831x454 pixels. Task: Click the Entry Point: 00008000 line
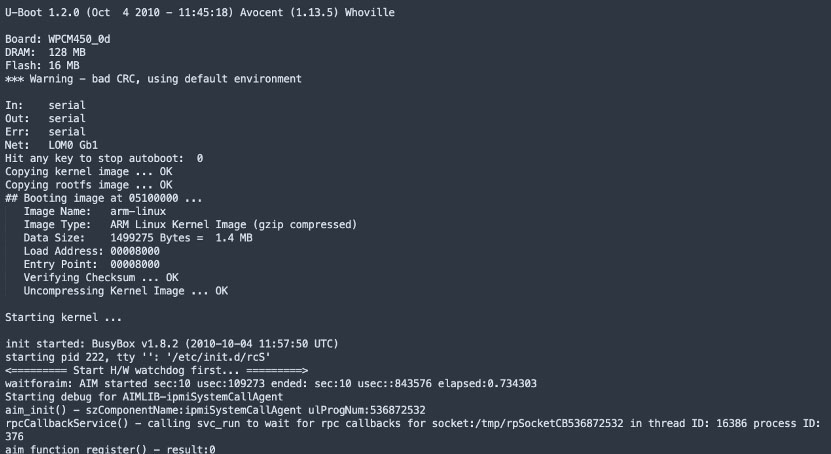click(x=92, y=264)
